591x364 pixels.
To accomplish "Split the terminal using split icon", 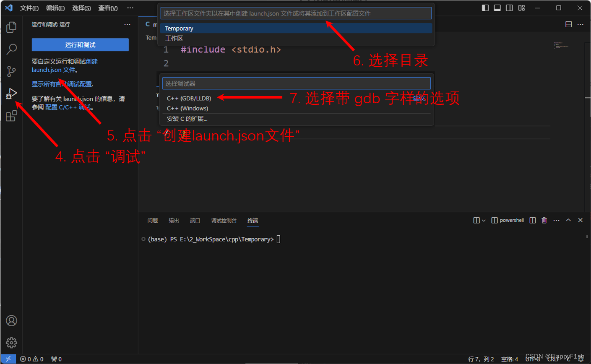I will click(x=533, y=220).
